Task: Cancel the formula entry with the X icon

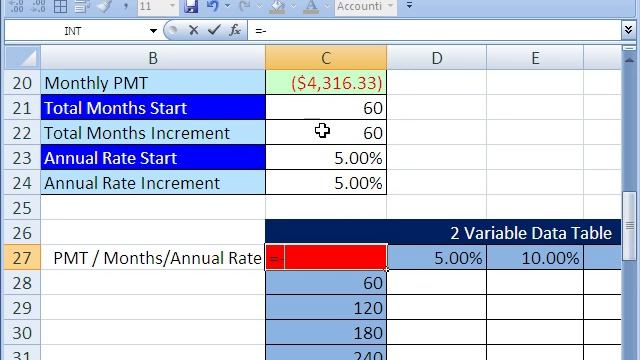Action: [x=193, y=30]
